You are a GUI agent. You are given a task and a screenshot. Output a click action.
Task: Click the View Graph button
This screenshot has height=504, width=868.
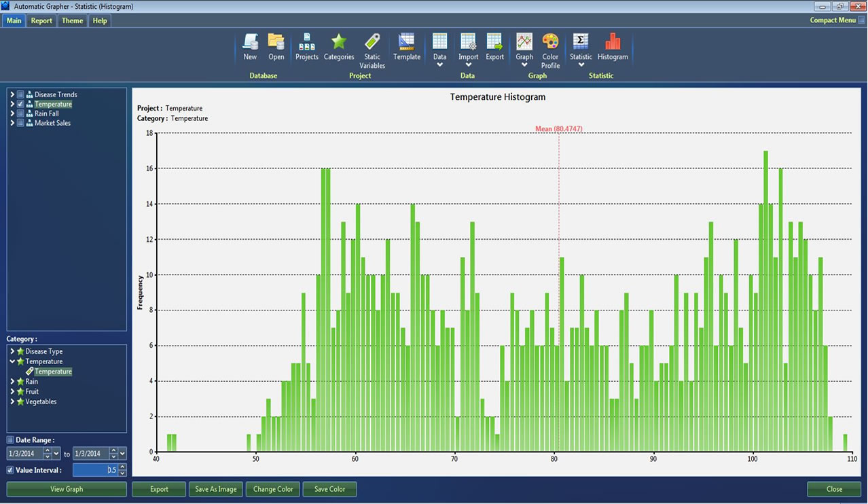67,489
